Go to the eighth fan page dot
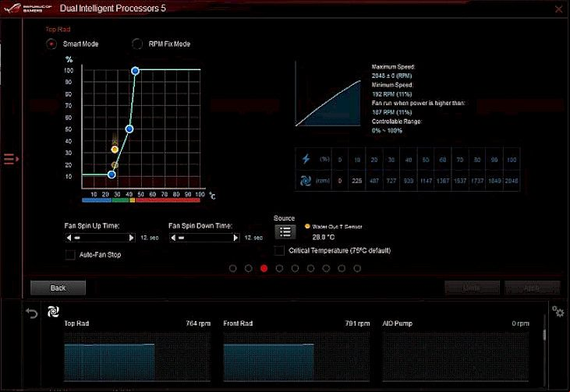 (x=342, y=269)
